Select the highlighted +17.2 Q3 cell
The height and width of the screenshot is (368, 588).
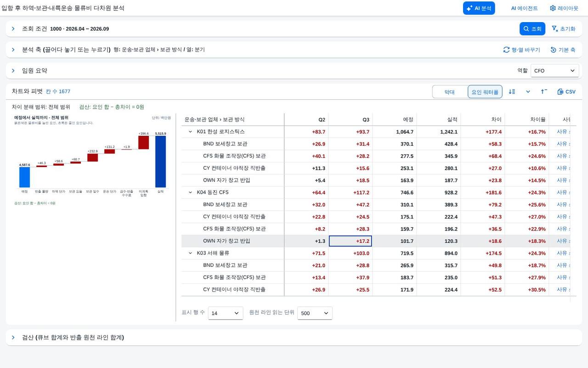coord(351,241)
